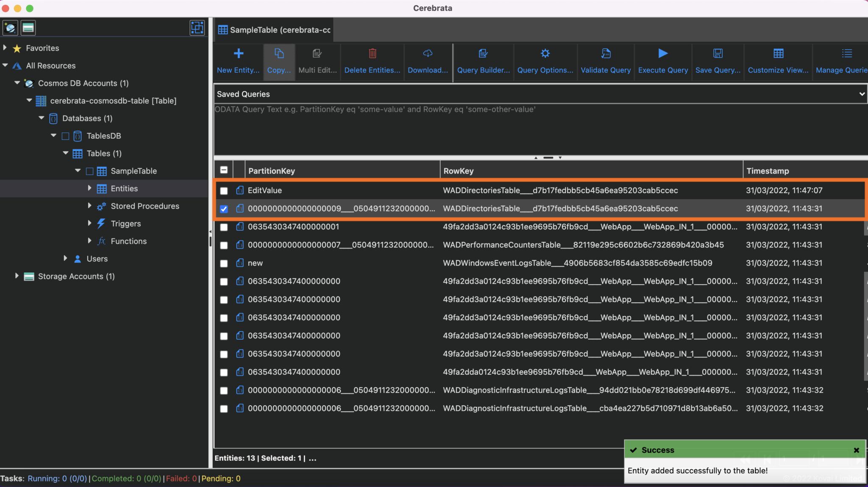868x487 pixels.
Task: Click the entity icon in the EditValue row
Action: tap(240, 190)
